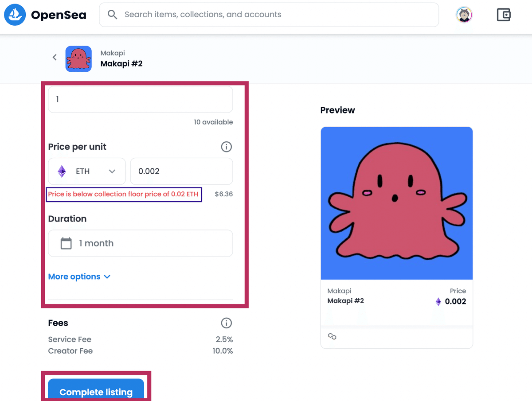Click the $6.36 USD value

224,194
